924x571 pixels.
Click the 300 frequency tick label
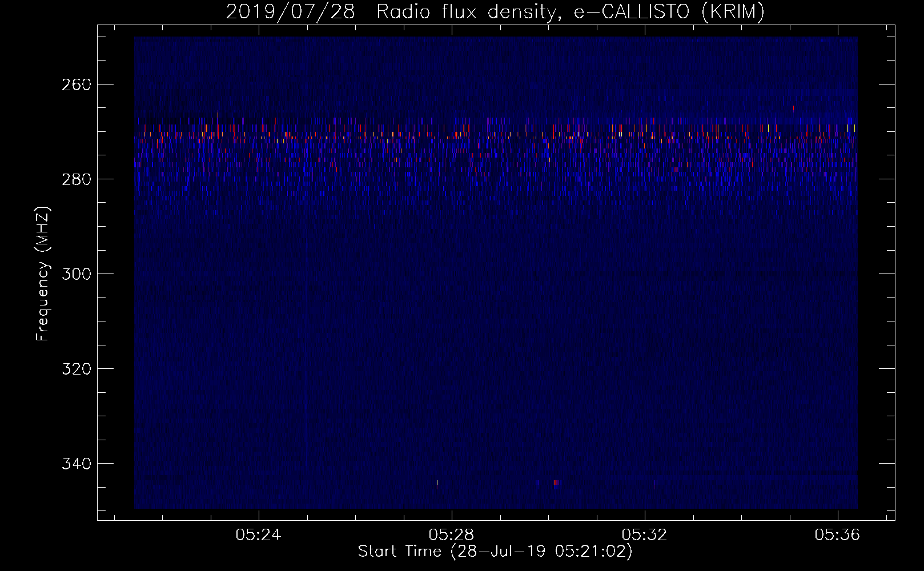[76, 274]
